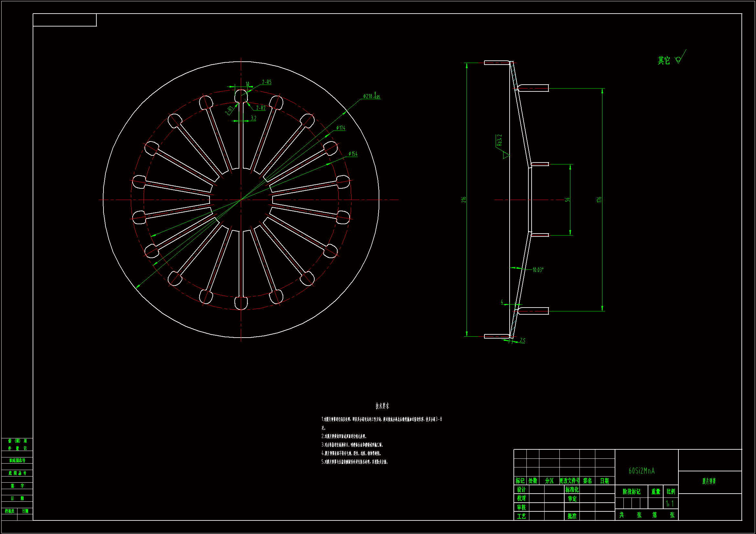
Task: Select the 1:1 scale value
Action: point(670,504)
